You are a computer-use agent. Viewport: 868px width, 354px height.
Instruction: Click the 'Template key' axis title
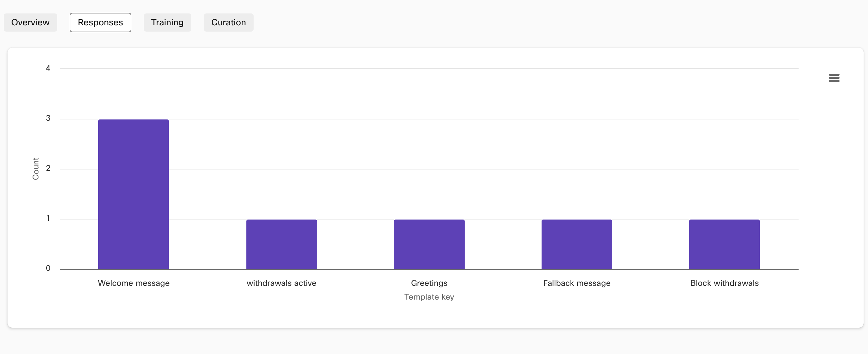[429, 297]
